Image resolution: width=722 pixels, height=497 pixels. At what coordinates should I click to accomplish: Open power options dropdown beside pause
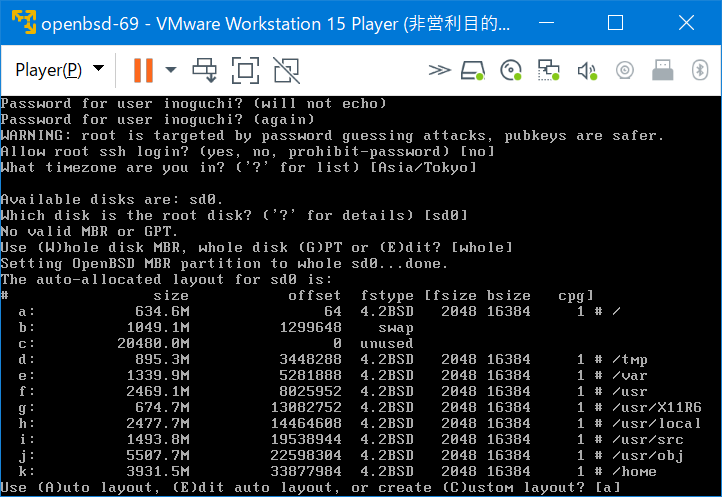[x=171, y=70]
